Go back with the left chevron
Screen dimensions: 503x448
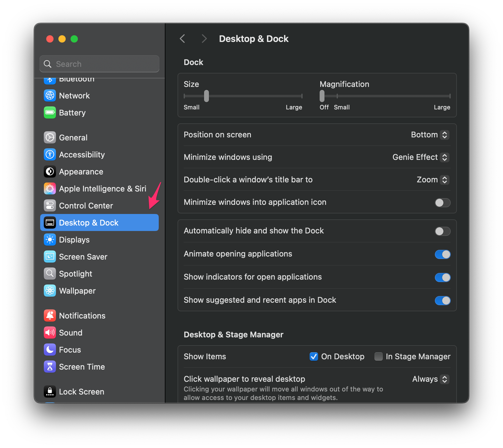[182, 39]
